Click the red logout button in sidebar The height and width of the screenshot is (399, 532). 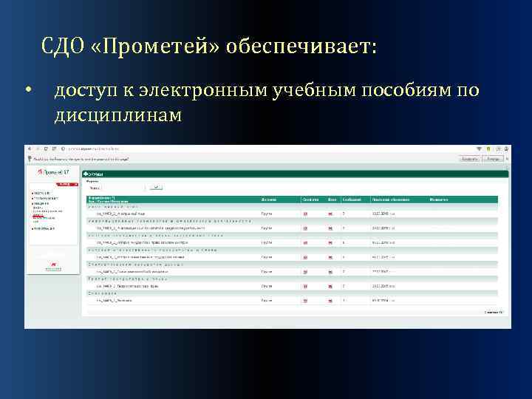66,185
